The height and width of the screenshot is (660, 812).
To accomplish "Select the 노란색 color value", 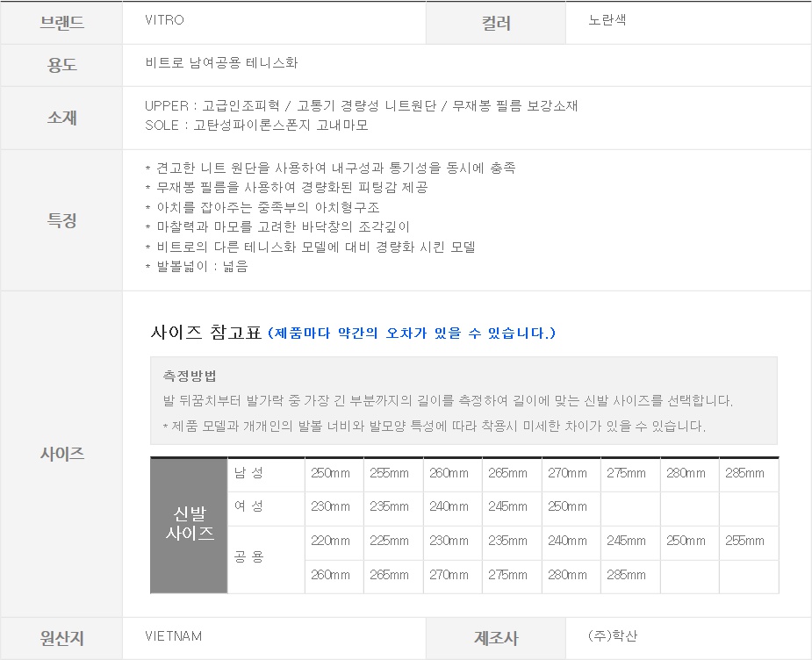I will [607, 20].
